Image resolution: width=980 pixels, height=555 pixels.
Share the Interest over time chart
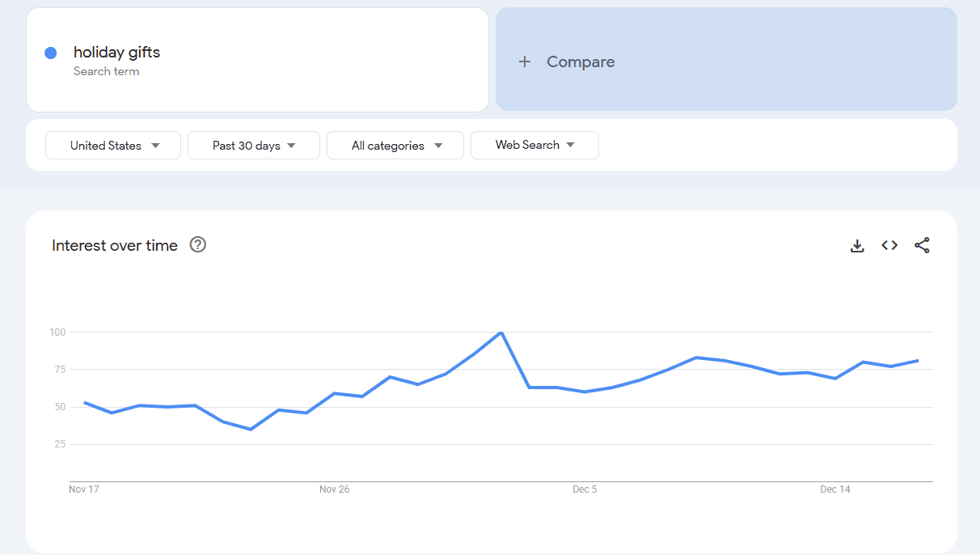[x=923, y=245]
